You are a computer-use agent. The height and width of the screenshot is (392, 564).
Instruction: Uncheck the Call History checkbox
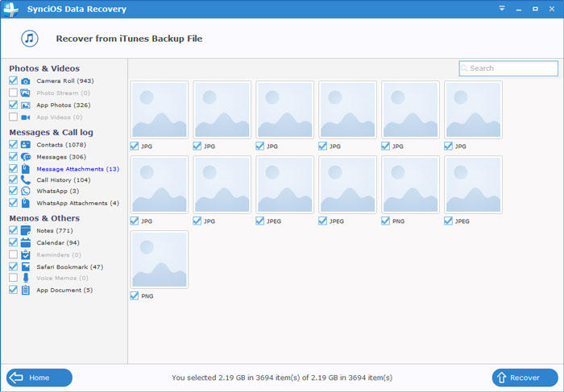pyautogui.click(x=13, y=179)
